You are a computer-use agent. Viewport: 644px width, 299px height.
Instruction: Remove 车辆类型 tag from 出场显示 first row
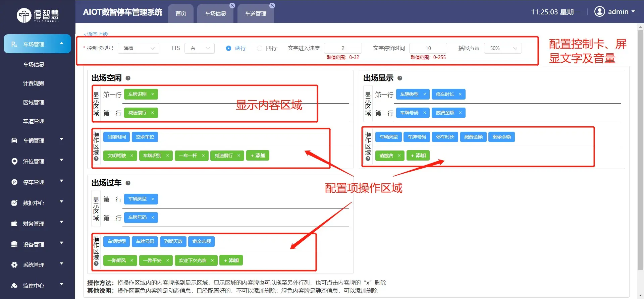click(425, 94)
